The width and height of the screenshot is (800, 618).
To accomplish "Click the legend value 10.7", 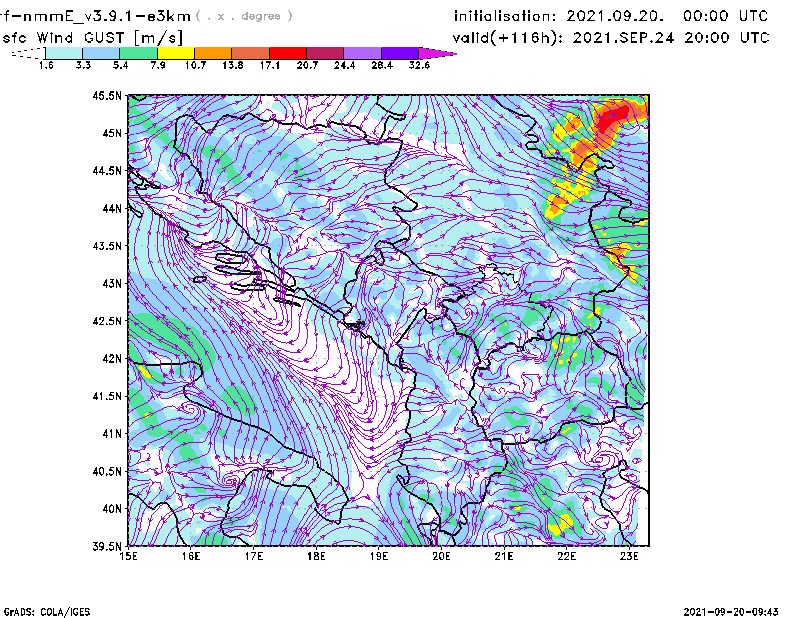I will tap(195, 65).
